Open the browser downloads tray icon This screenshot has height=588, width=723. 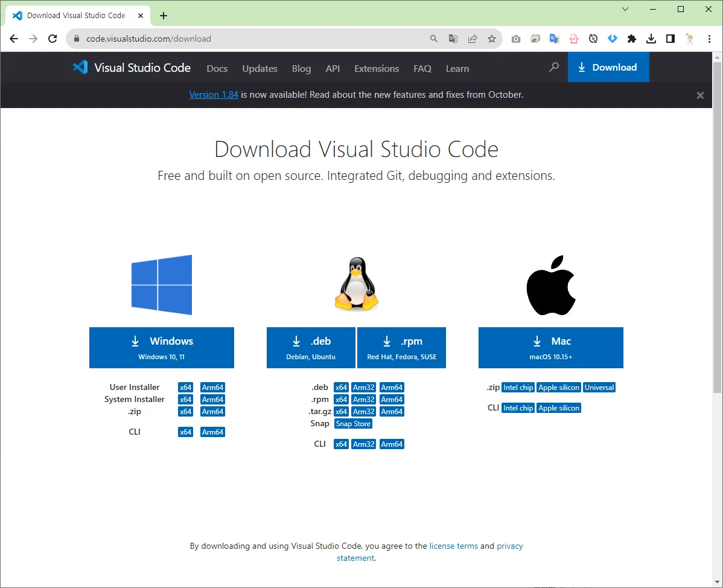(x=651, y=39)
